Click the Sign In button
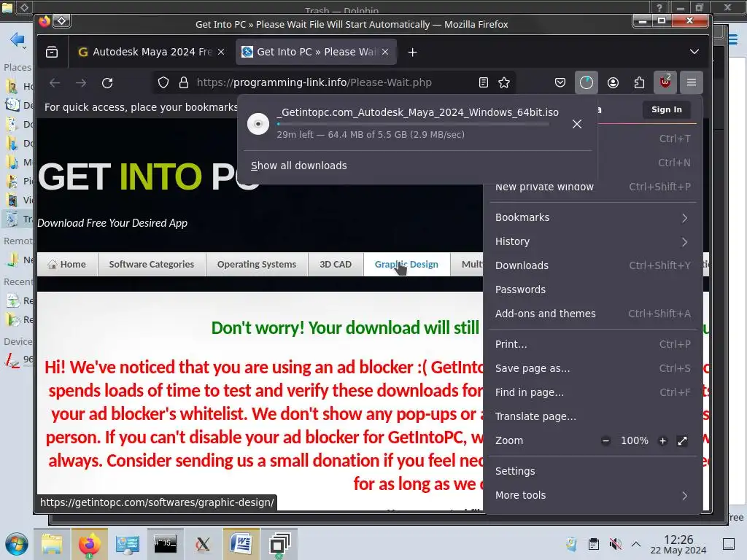 pos(667,109)
